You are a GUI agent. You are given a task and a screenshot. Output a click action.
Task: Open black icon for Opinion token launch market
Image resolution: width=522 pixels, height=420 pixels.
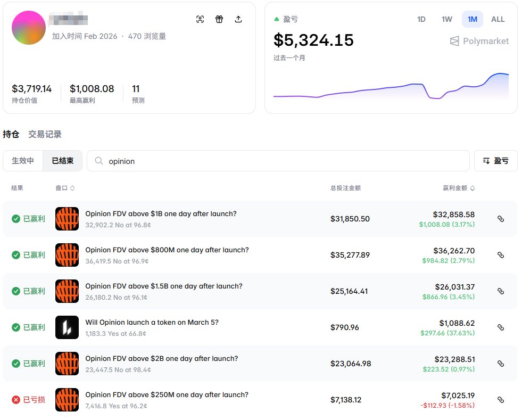tap(67, 327)
